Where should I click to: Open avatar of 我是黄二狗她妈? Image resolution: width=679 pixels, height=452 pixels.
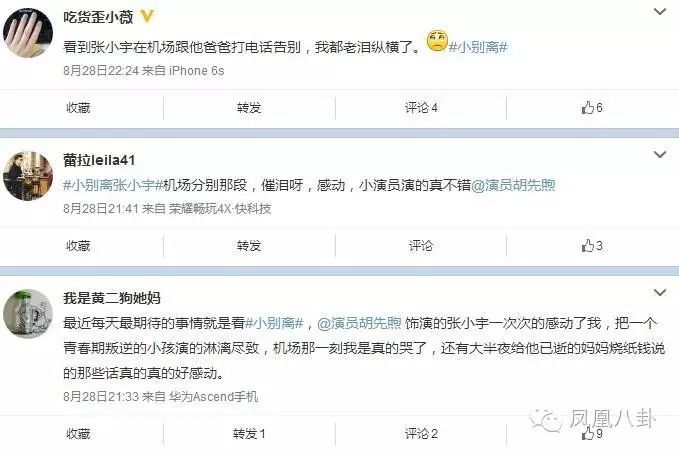pyautogui.click(x=28, y=314)
